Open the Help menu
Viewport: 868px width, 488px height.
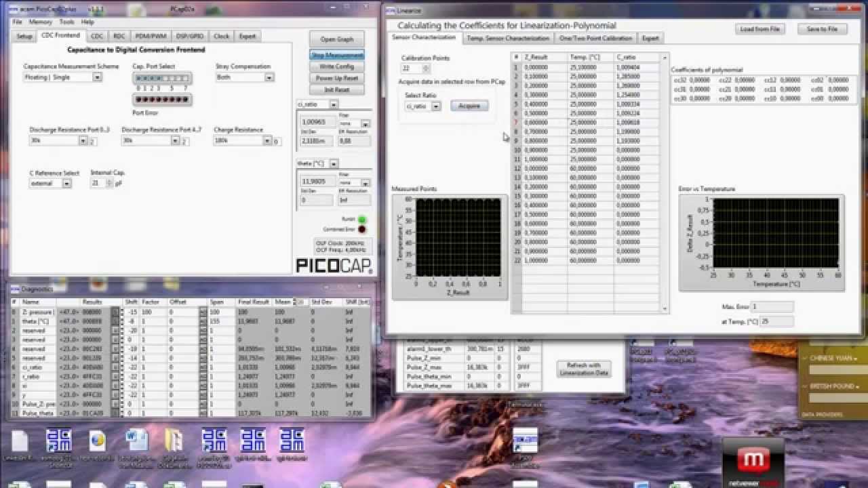click(x=88, y=22)
